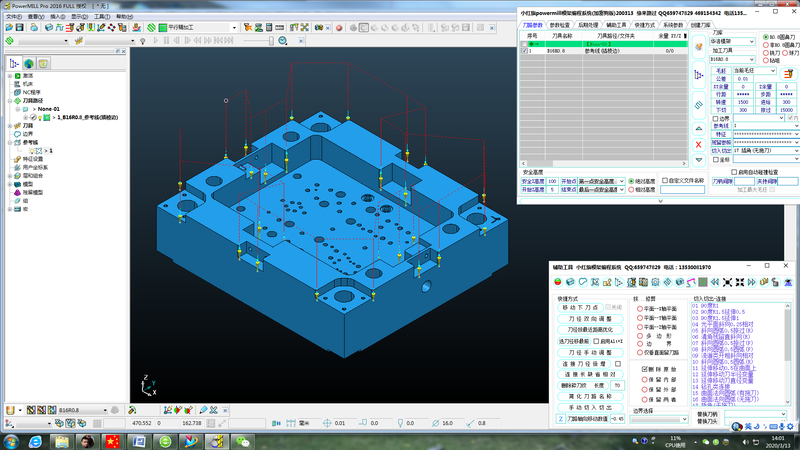Switch to the 参数检查 tab
The image size is (800, 450).
pos(559,25)
